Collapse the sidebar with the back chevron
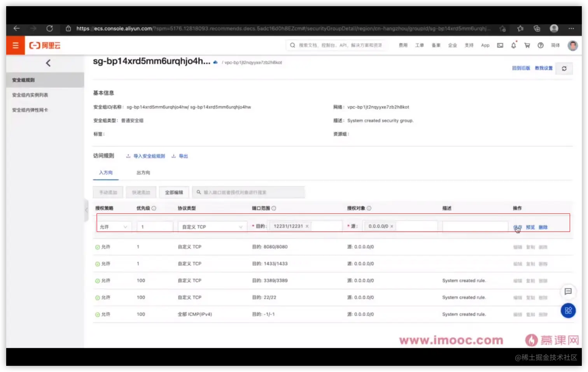The image size is (588, 372). (x=48, y=63)
